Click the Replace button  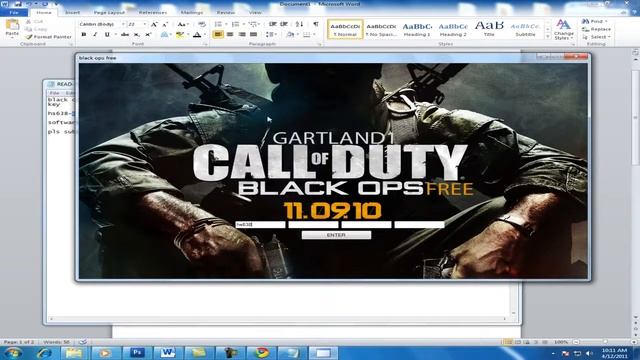click(596, 29)
